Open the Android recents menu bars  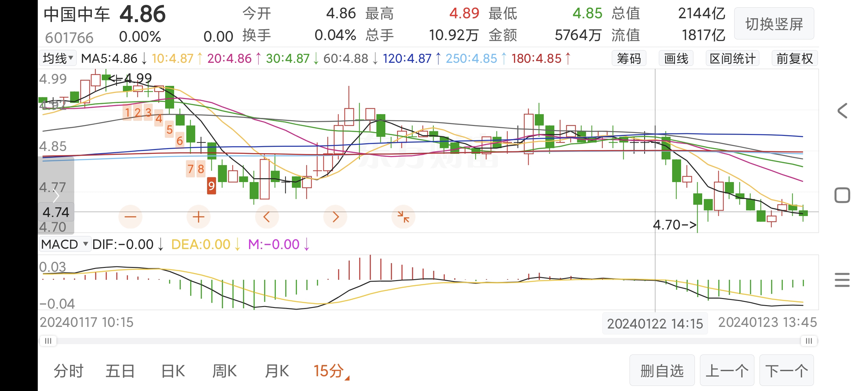[842, 280]
